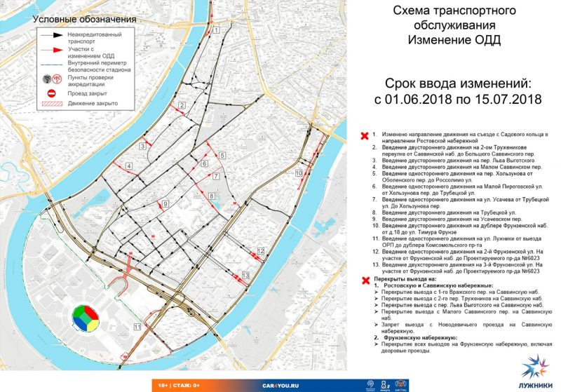Viewport: 561px width, 392px height.
Task: Click 'Неаккредитованный транспорт' legend label
Action: point(95,38)
